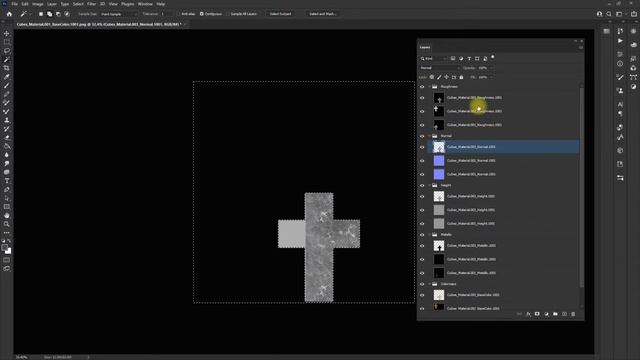Screen dimensions: 640x360
Task: Click Create new layer icon
Action: pyautogui.click(x=564, y=314)
